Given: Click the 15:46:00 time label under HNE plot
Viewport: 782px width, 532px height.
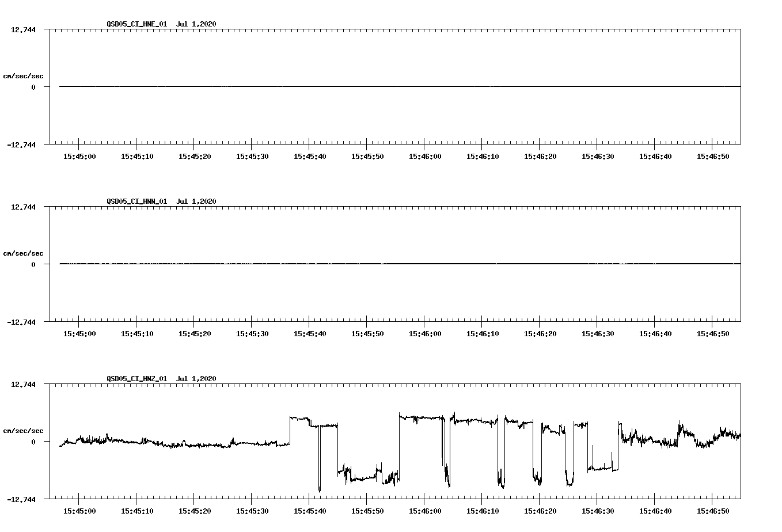Looking at the screenshot, I should 425,157.
